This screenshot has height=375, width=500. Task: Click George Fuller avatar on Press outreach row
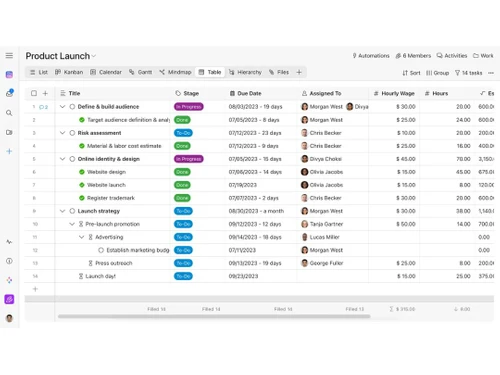pos(304,263)
